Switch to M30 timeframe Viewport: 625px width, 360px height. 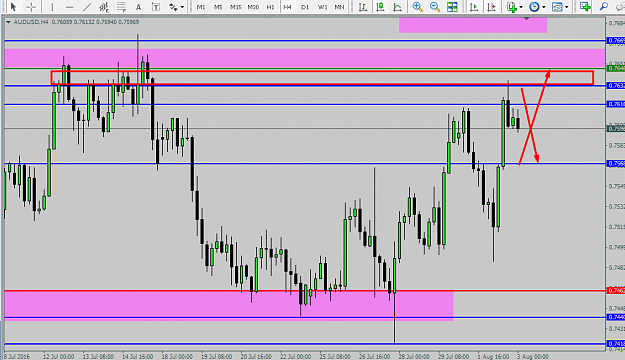pos(253,7)
